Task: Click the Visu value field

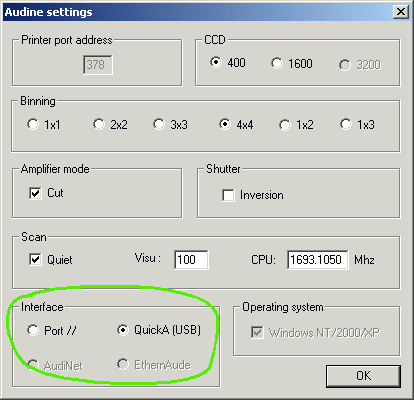Action: click(x=191, y=260)
